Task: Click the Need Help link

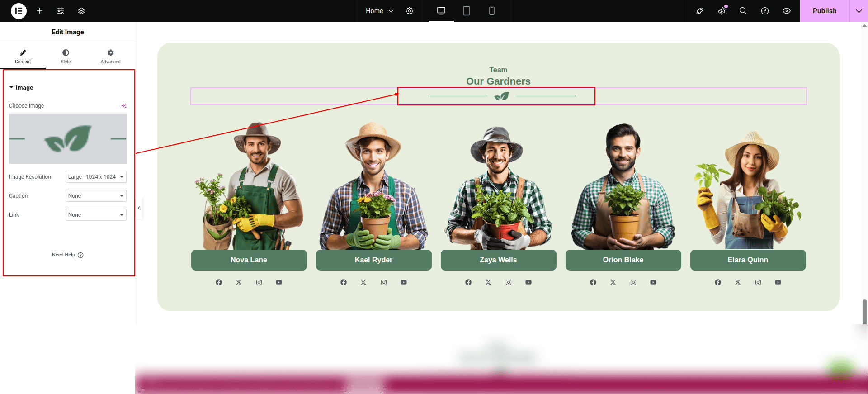Action: click(x=68, y=255)
